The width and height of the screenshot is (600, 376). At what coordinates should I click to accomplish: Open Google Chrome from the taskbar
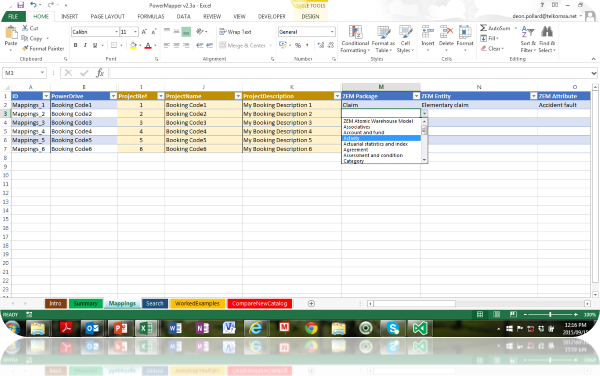tap(311, 328)
